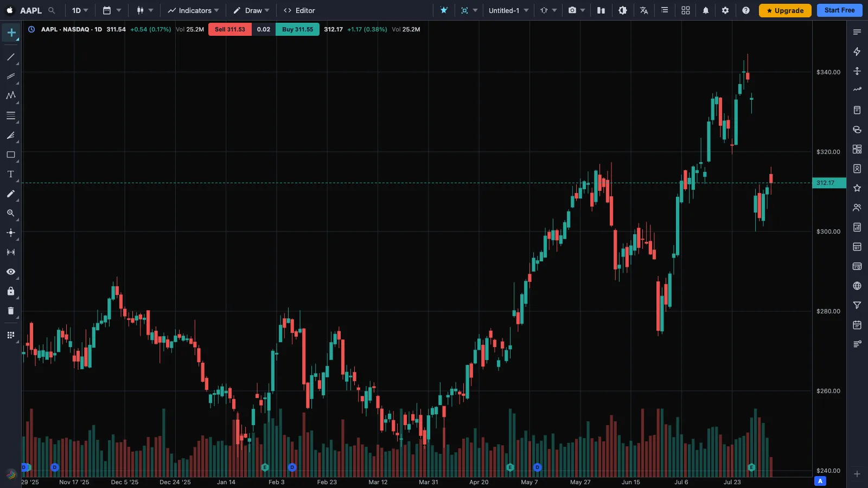Open chart settings gear
The width and height of the screenshot is (868, 488).
point(725,10)
